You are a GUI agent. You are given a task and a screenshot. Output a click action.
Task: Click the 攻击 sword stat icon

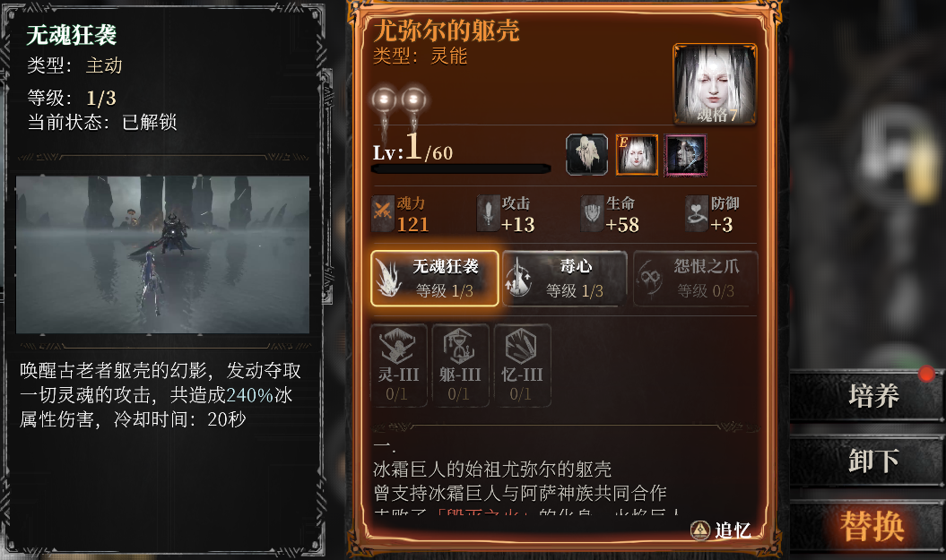point(488,214)
